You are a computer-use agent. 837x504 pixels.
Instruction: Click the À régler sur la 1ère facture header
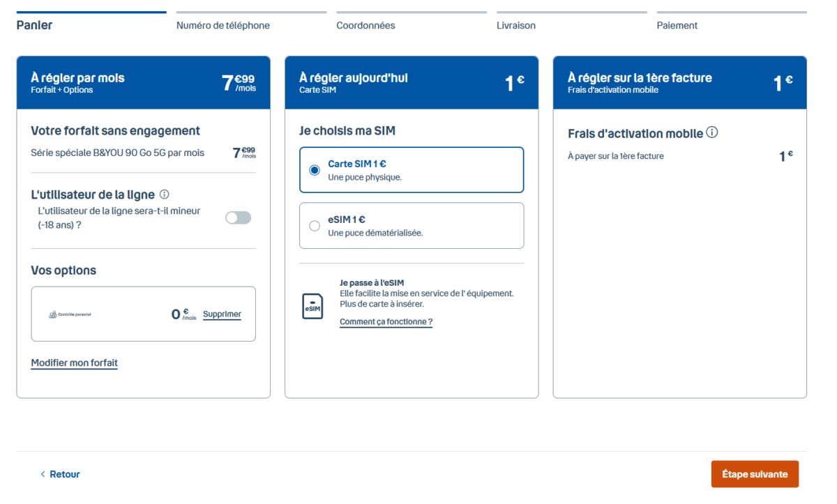point(679,83)
